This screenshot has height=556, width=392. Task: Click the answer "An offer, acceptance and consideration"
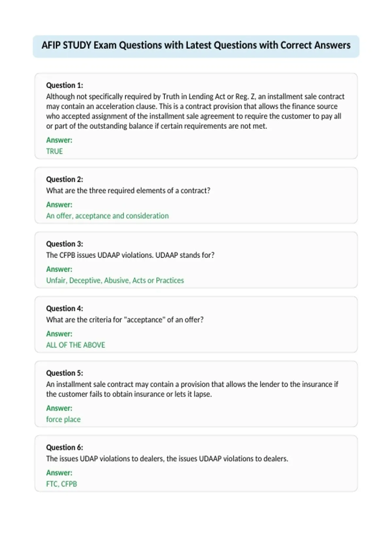107,216
